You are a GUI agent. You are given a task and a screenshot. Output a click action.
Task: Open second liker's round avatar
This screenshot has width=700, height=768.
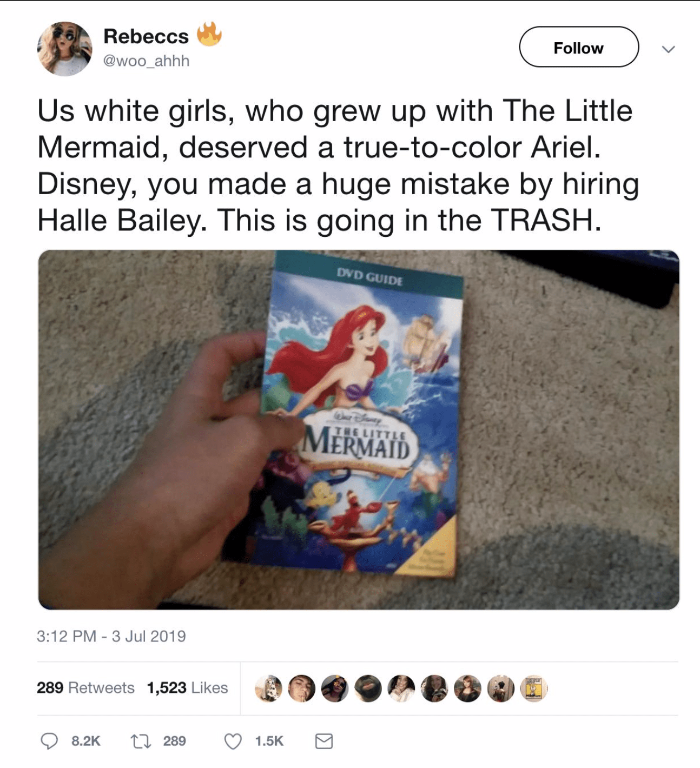(x=302, y=688)
